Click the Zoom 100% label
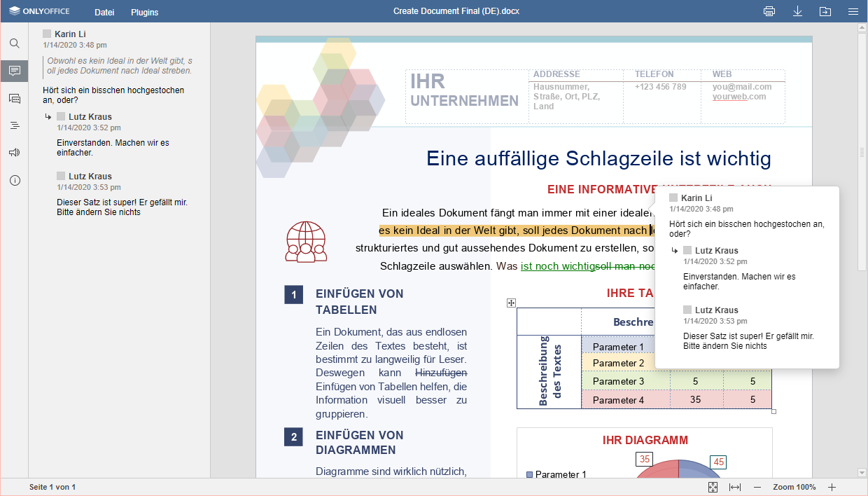Viewport: 868px width, 496px height. point(794,487)
